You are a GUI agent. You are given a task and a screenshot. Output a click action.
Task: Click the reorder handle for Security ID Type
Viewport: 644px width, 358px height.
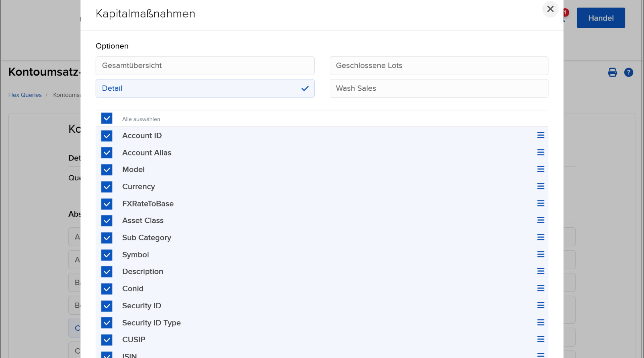(x=540, y=323)
